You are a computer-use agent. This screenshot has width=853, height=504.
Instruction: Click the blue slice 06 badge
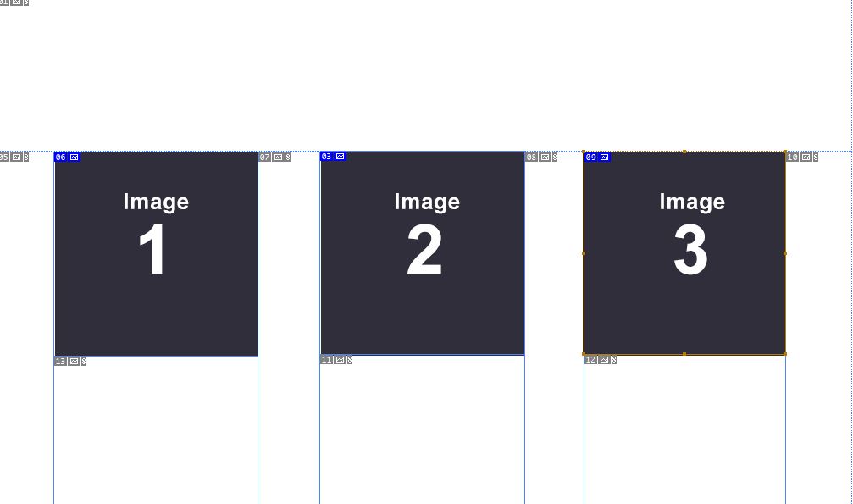tap(68, 158)
